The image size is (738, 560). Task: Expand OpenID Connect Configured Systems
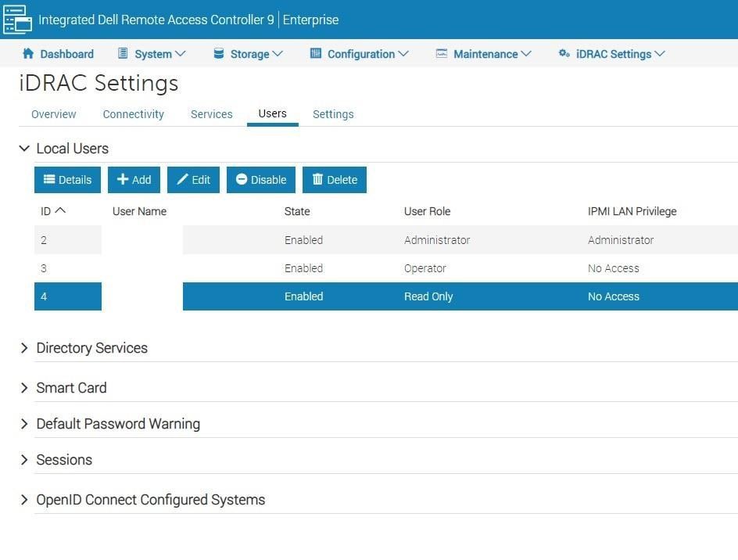pyautogui.click(x=24, y=499)
